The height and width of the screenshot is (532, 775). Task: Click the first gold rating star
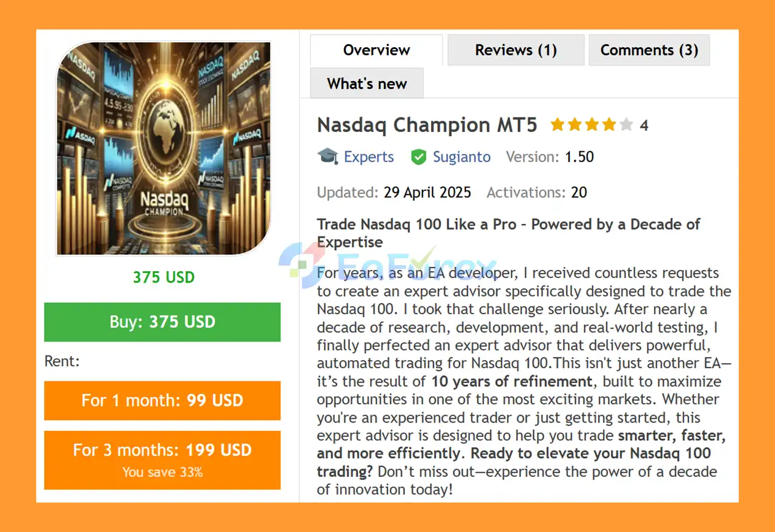pos(557,125)
